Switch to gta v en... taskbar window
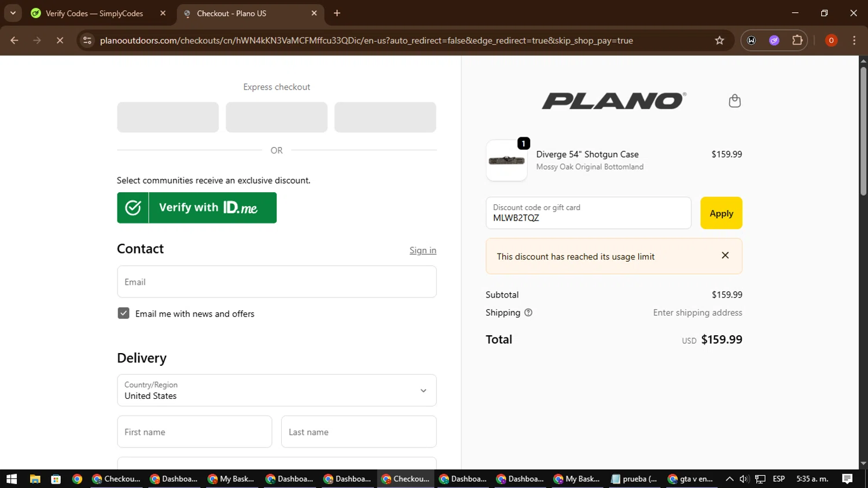The height and width of the screenshot is (488, 868). click(691, 479)
